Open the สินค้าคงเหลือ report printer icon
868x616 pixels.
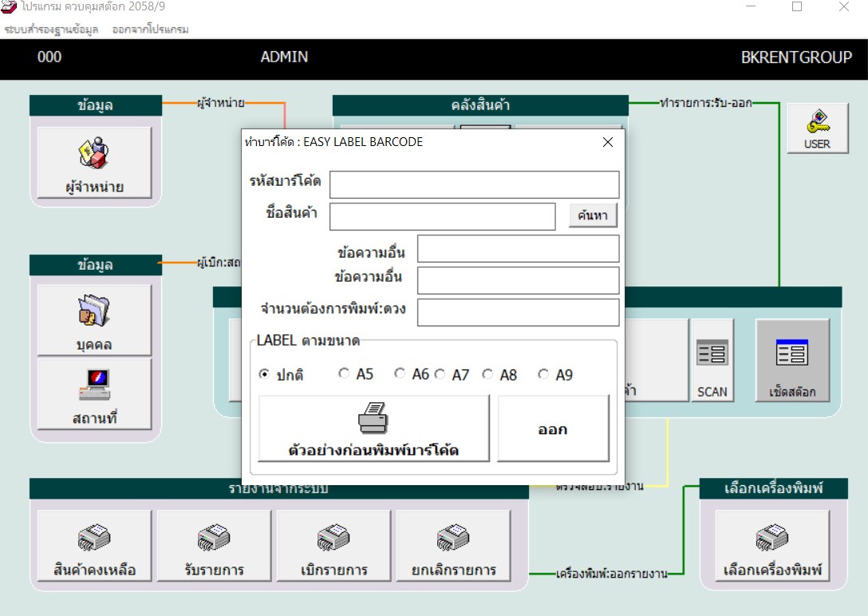[x=94, y=546]
